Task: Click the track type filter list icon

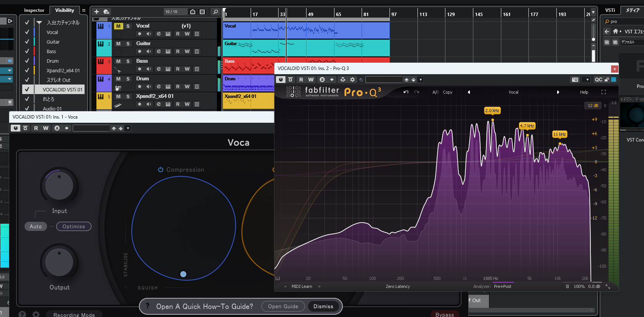Action: (202, 12)
